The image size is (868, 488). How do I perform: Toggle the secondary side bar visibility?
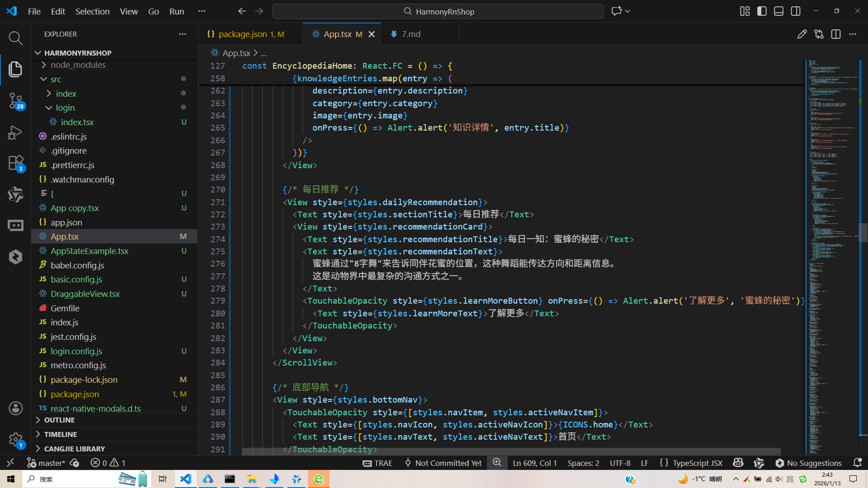point(796,11)
